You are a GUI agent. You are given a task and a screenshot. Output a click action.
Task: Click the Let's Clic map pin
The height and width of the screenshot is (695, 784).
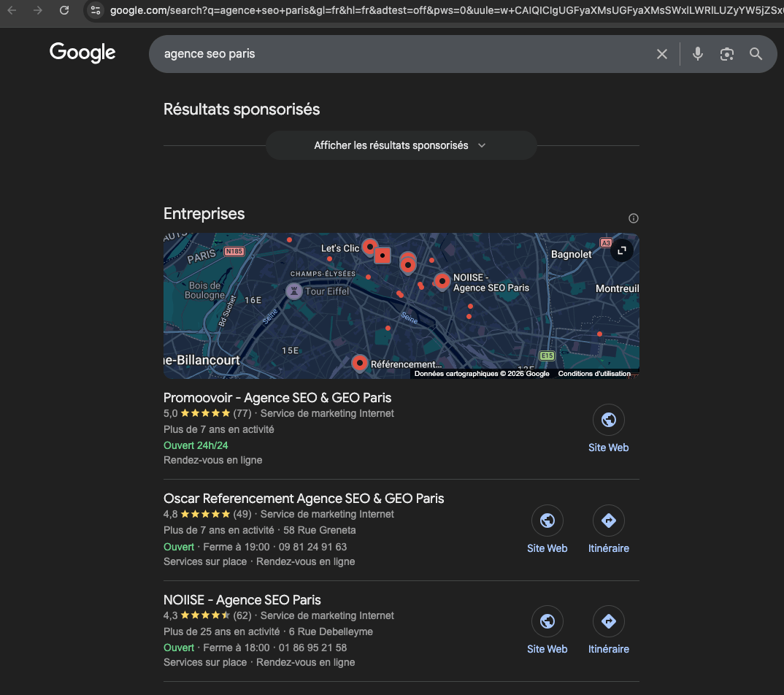(x=369, y=247)
